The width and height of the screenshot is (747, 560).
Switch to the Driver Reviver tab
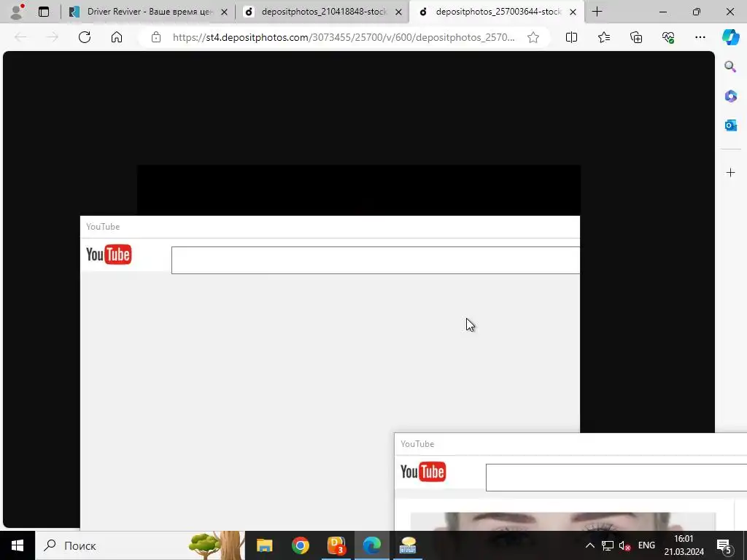tap(150, 12)
